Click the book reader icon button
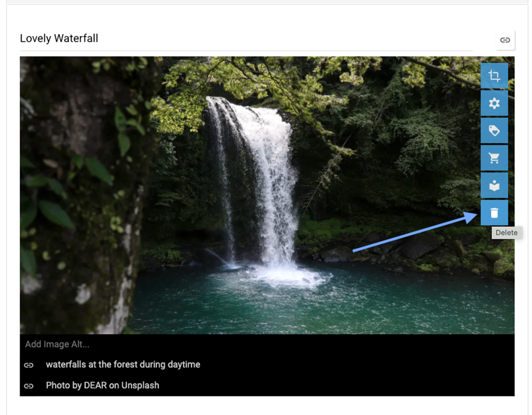 click(494, 186)
